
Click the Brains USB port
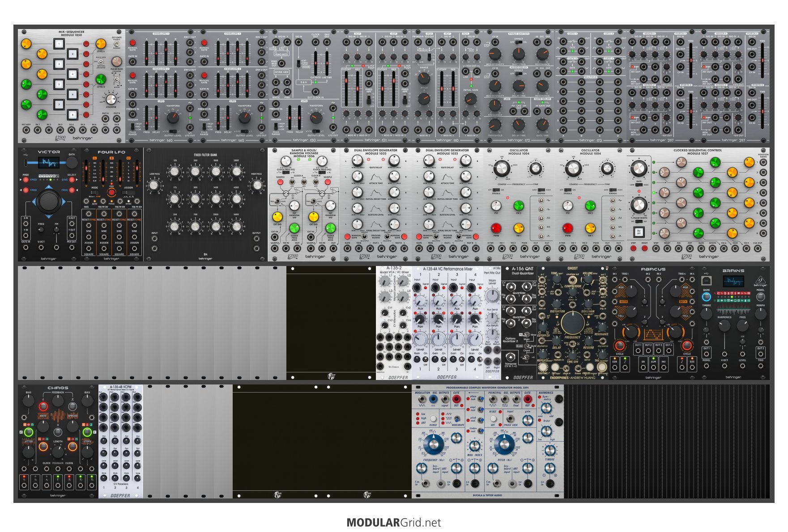(706, 280)
